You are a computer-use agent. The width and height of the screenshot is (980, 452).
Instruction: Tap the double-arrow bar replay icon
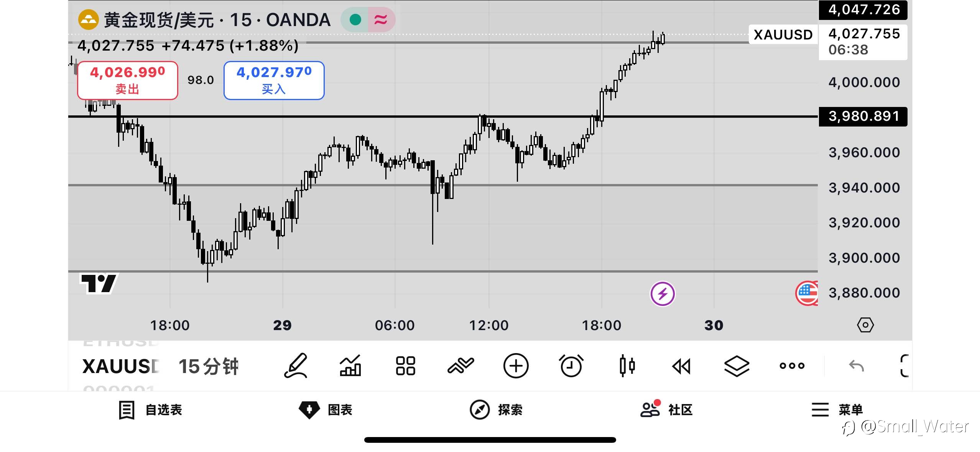point(681,366)
